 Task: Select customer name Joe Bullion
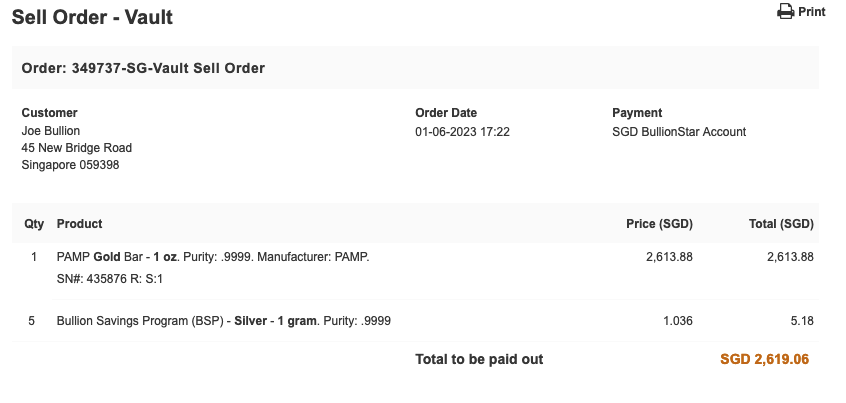pos(51,131)
